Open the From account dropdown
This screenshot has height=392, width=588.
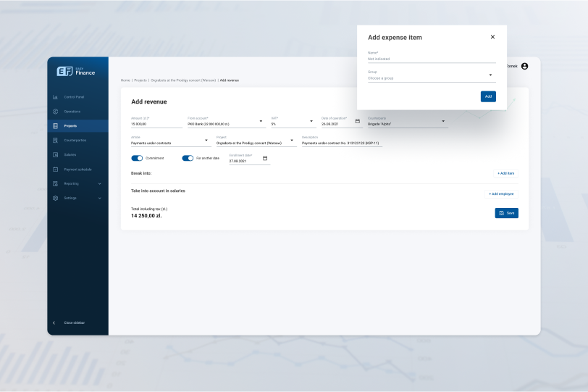pos(261,121)
